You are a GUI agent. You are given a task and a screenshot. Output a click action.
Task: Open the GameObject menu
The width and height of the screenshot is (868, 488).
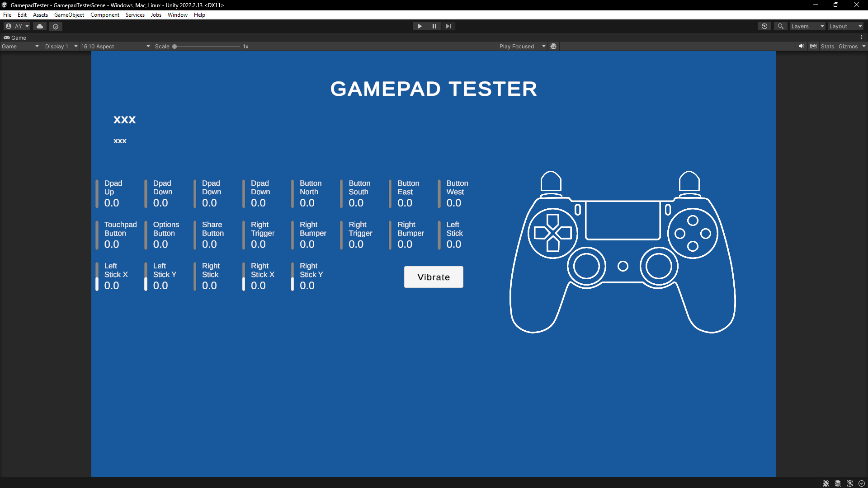69,15
